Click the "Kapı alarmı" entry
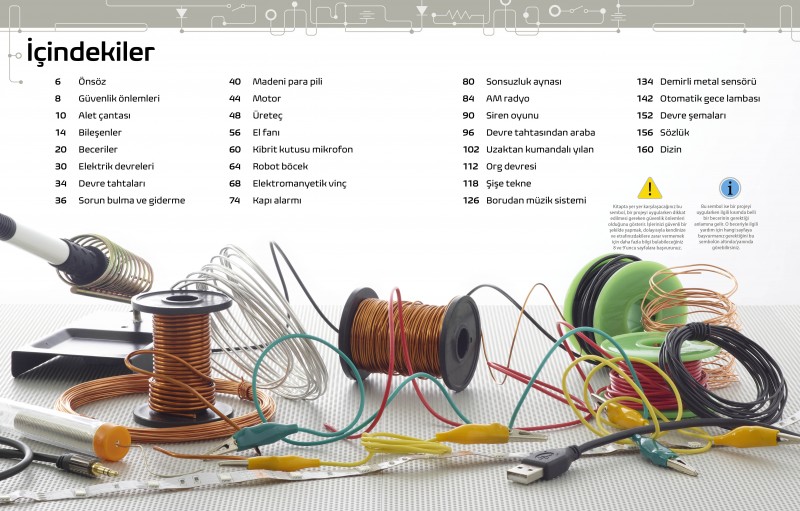 click(x=277, y=200)
